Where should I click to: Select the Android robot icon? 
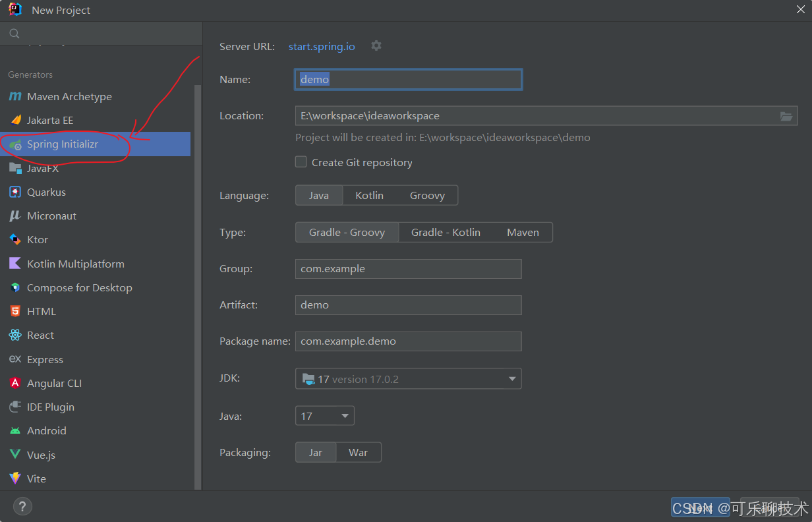point(15,430)
